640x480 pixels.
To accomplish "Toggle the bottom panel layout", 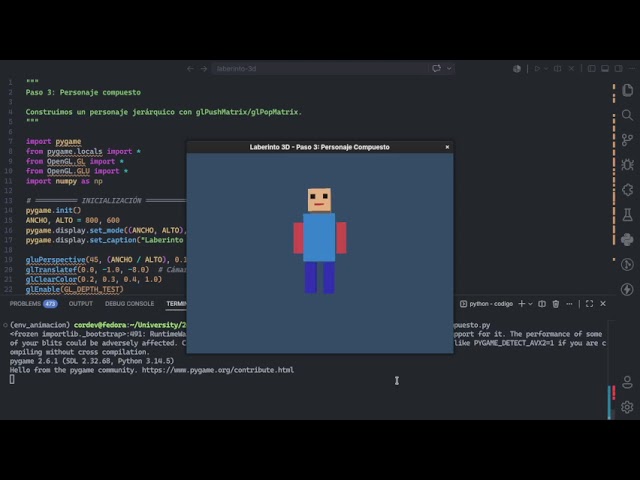I will [605, 69].
